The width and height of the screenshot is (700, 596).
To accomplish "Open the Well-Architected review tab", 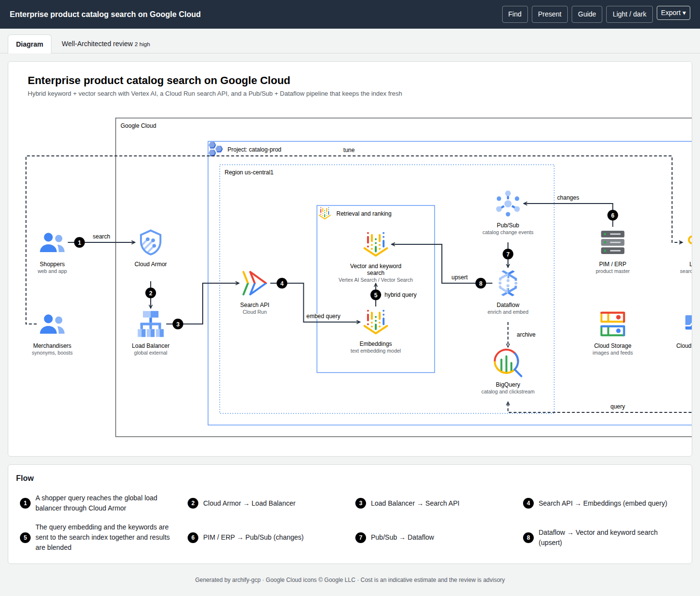I will click(106, 44).
